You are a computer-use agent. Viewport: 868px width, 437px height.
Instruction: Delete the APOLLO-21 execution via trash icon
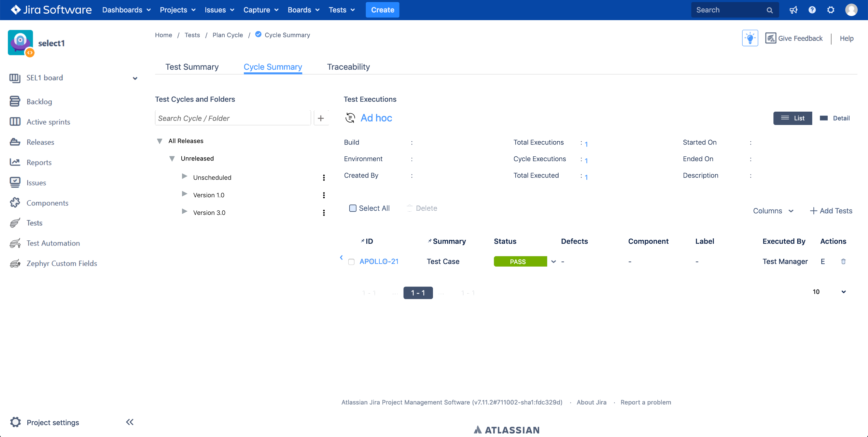[843, 261]
